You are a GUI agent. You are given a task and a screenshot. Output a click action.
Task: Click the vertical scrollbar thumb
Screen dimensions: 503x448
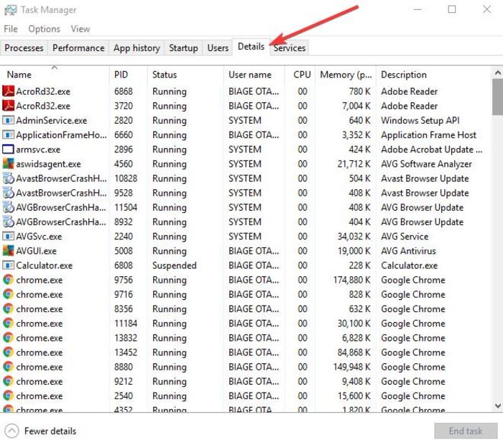pos(497,97)
